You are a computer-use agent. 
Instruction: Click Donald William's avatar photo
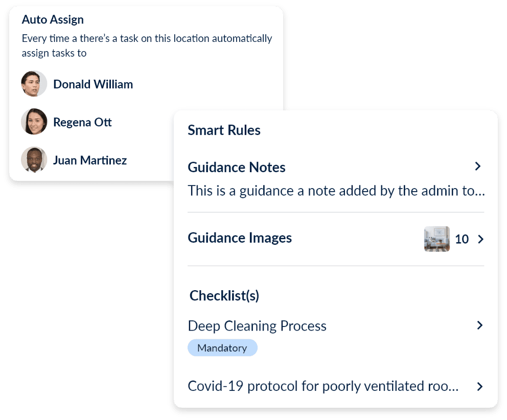[x=34, y=84]
